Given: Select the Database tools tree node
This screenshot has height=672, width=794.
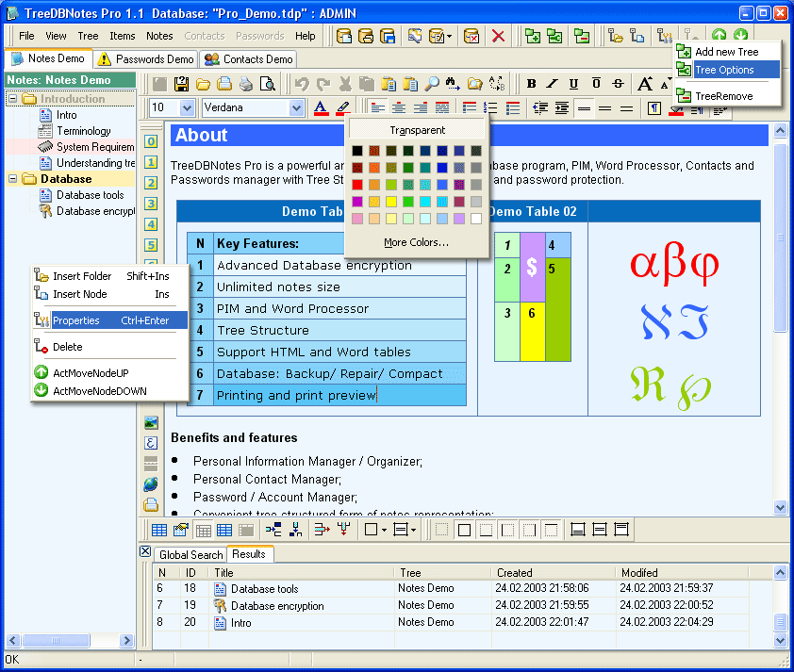Looking at the screenshot, I should 91,195.
